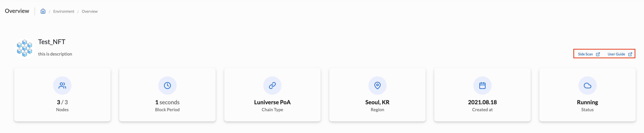The image size is (644, 133).
Task: Click the home icon in breadcrumb
Action: click(43, 11)
